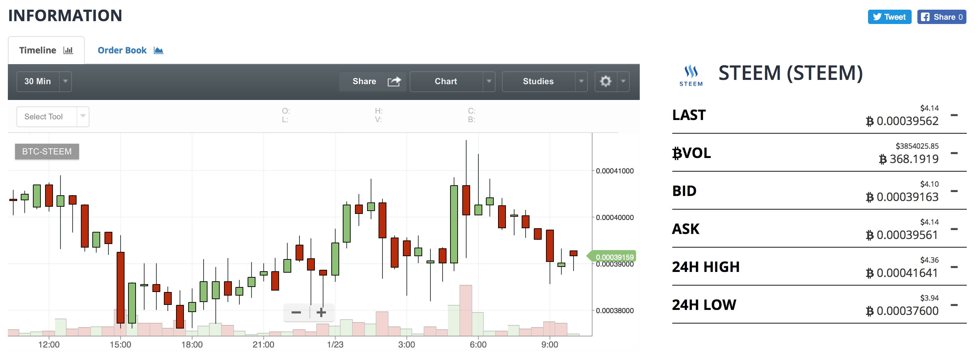Collapse the 24H HIGH row
980x359 pixels.
[954, 267]
